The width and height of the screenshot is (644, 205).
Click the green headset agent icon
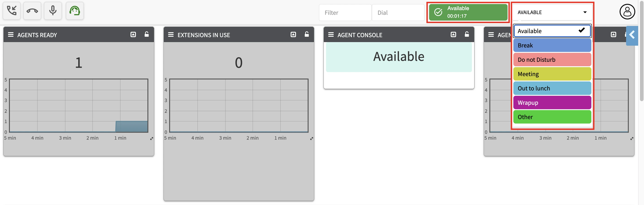point(74,11)
